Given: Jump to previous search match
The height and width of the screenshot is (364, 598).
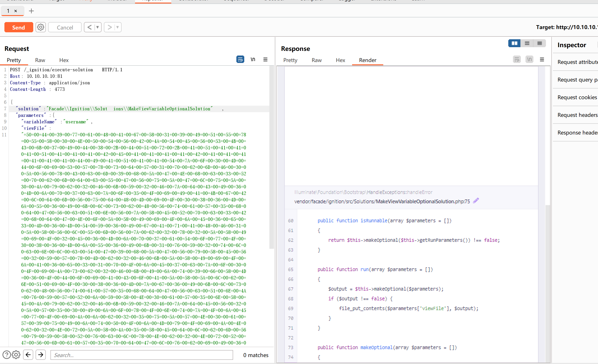Looking at the screenshot, I should pos(28,355).
